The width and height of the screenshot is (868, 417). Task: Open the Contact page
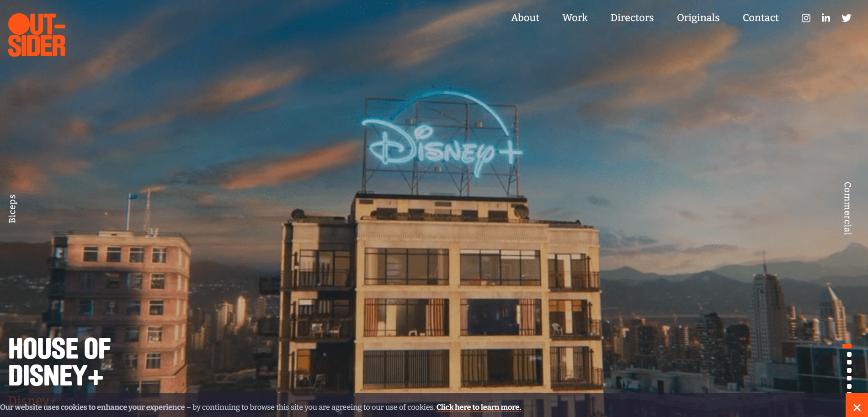[x=760, y=18]
